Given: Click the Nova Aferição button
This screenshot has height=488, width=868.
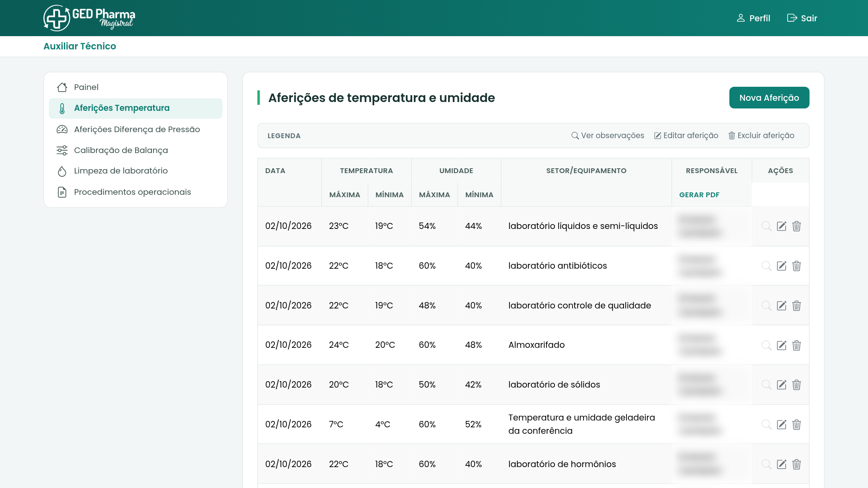Looking at the screenshot, I should 769,98.
